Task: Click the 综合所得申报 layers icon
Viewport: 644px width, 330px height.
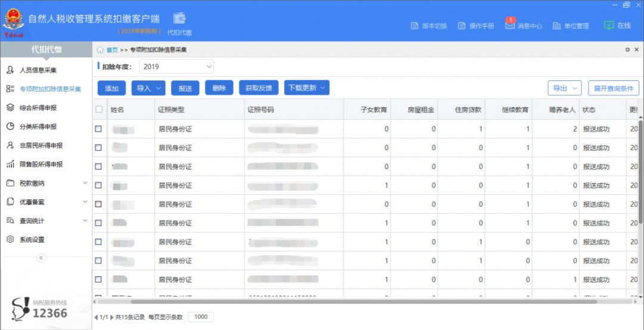Action: [10, 108]
